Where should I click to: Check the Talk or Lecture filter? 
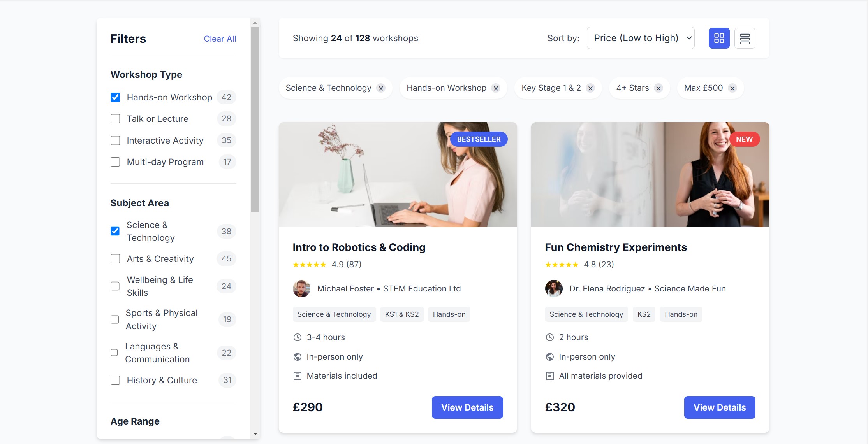pyautogui.click(x=115, y=119)
